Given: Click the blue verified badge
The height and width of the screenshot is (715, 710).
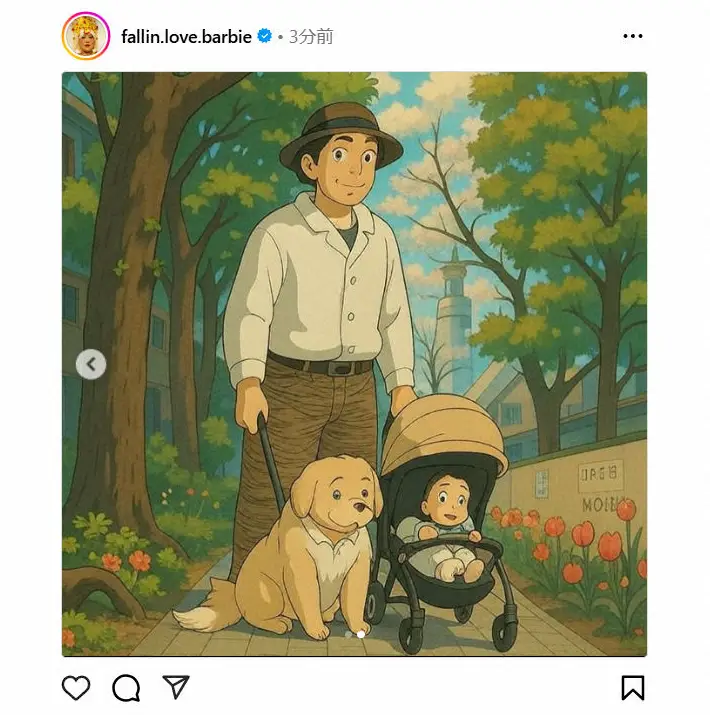Looking at the screenshot, I should (265, 36).
